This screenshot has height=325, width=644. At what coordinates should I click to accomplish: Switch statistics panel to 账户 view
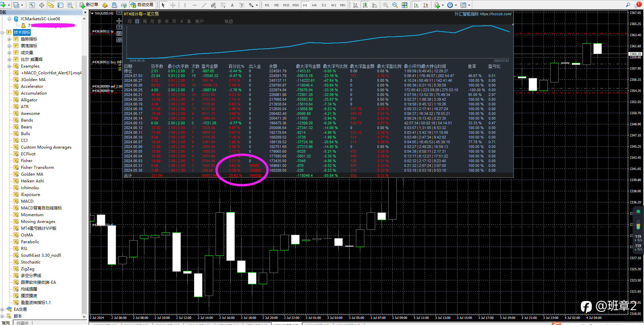[x=199, y=21]
